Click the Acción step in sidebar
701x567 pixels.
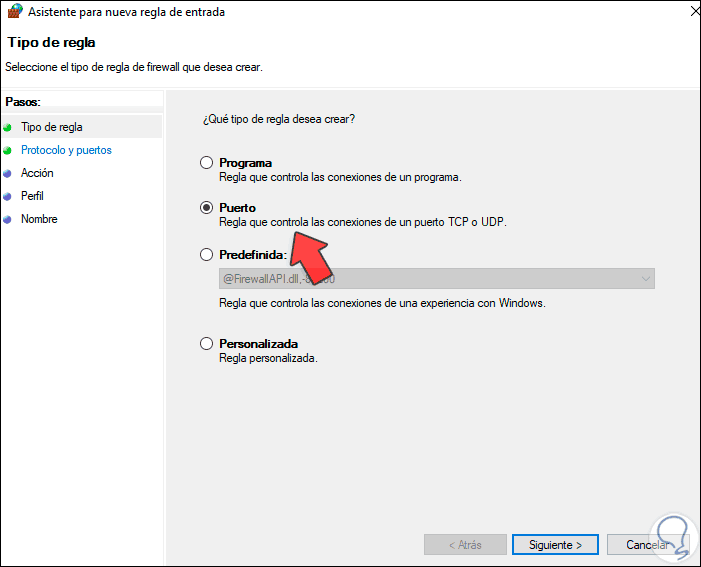click(37, 173)
